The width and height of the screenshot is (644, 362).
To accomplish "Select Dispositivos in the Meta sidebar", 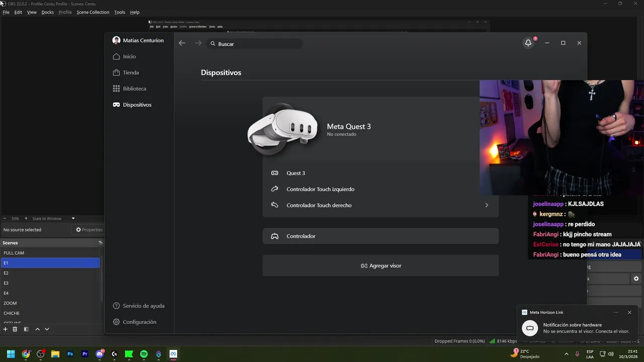I will (x=132, y=105).
